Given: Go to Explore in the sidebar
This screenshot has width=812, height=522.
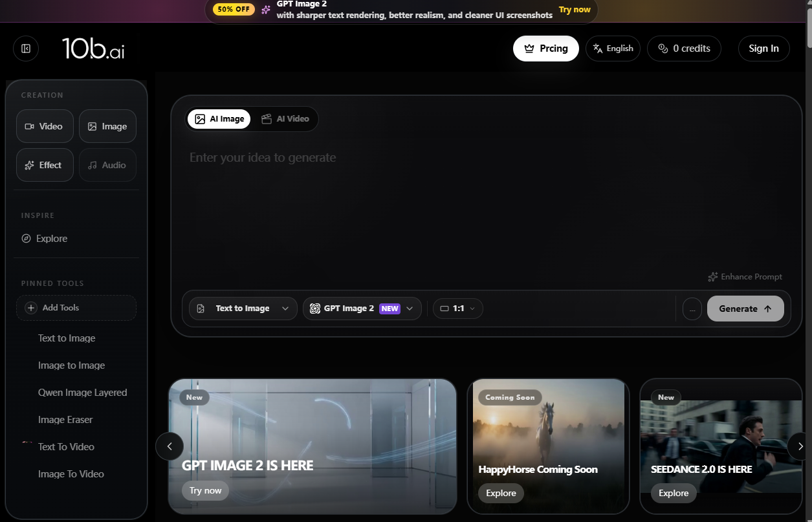Looking at the screenshot, I should [45, 239].
